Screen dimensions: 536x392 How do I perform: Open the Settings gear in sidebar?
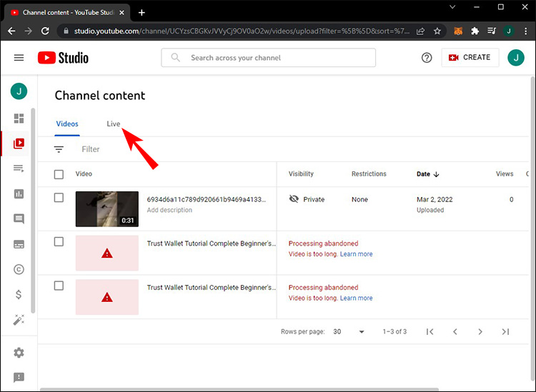[19, 353]
